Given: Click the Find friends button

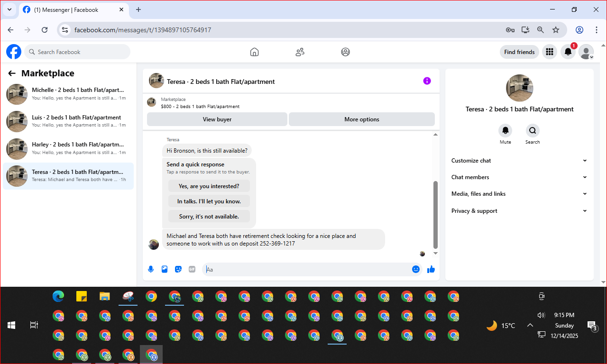Looking at the screenshot, I should 519,52.
